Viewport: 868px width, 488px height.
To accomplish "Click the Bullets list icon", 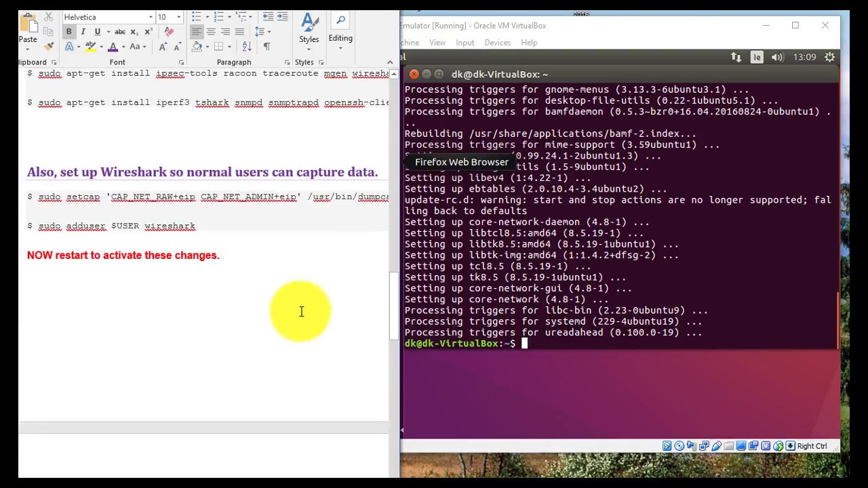I will 196,17.
